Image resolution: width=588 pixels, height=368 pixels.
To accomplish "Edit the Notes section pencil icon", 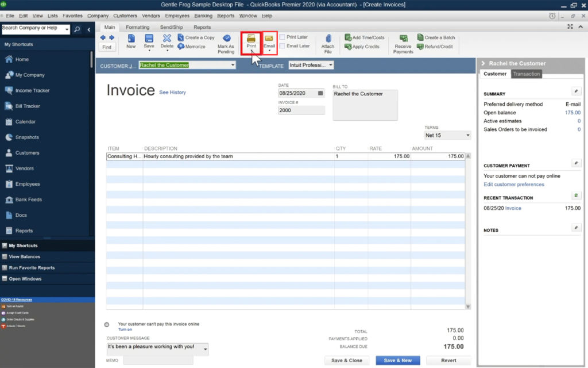I will point(577,228).
